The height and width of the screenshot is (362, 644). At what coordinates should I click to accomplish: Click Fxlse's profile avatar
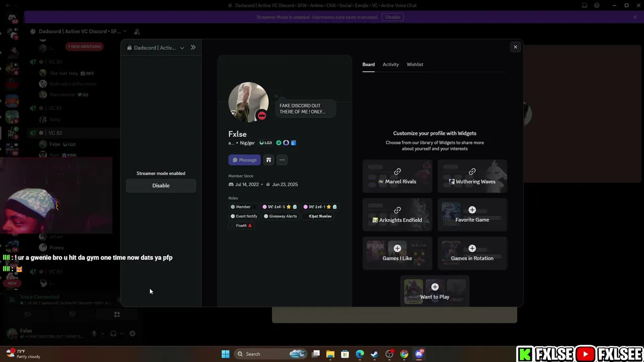pyautogui.click(x=249, y=102)
